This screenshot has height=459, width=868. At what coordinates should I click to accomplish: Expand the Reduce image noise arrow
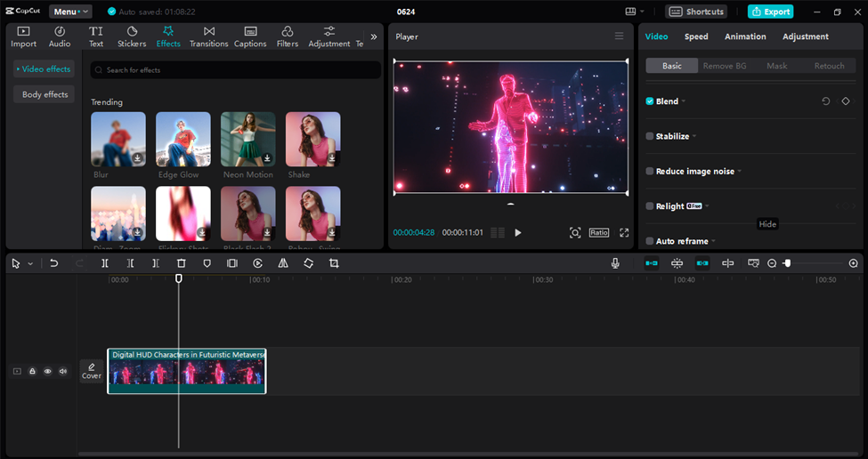point(740,171)
